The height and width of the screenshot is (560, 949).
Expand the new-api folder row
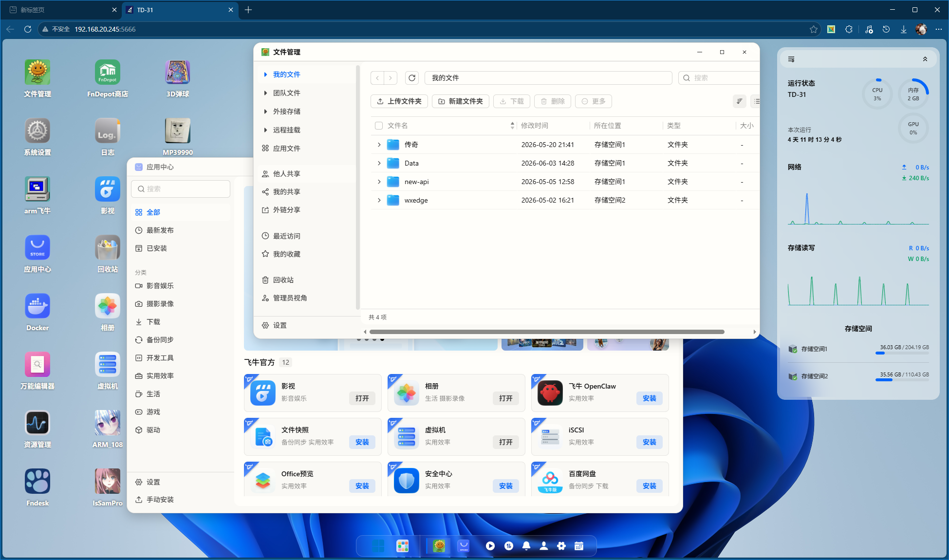click(379, 182)
